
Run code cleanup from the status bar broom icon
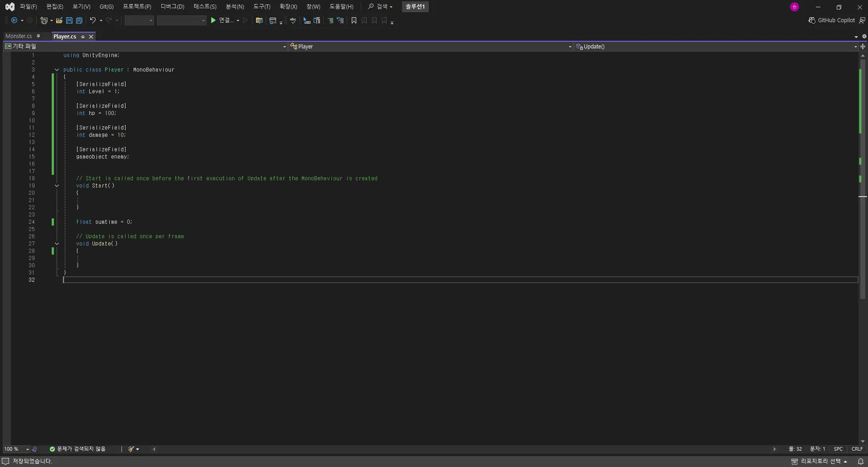coord(130,449)
